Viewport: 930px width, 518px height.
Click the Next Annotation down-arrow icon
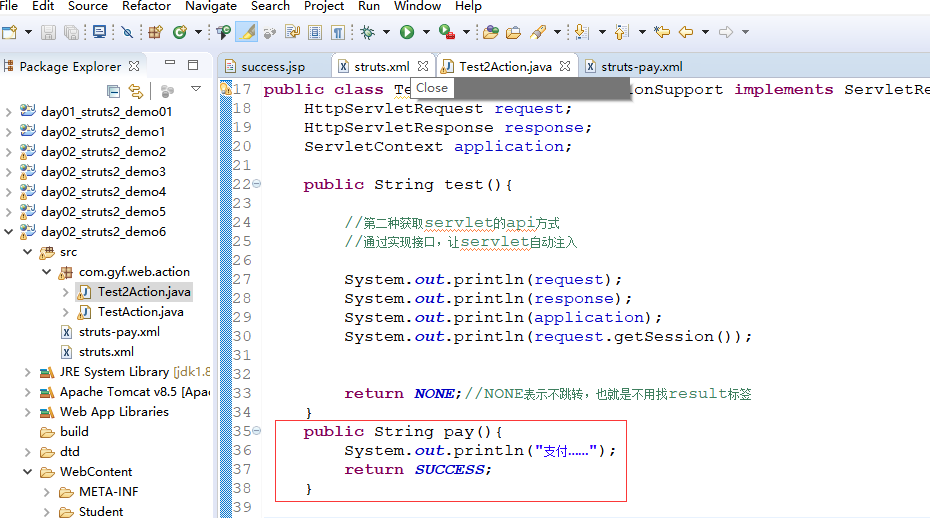click(x=582, y=32)
